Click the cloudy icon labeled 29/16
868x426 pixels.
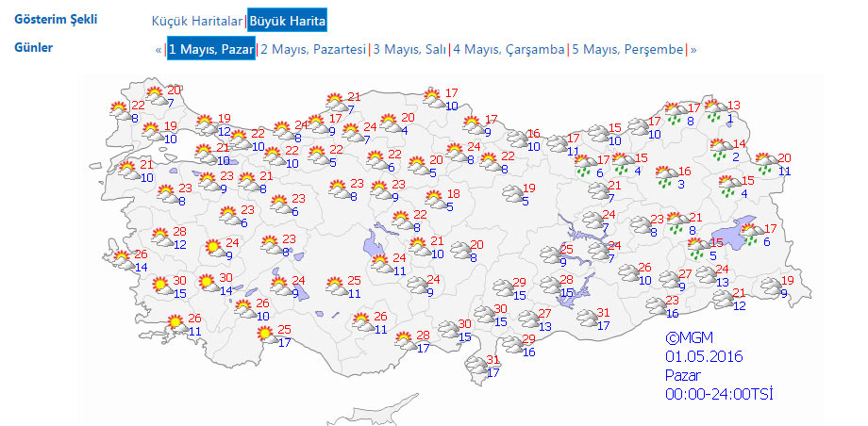(512, 344)
